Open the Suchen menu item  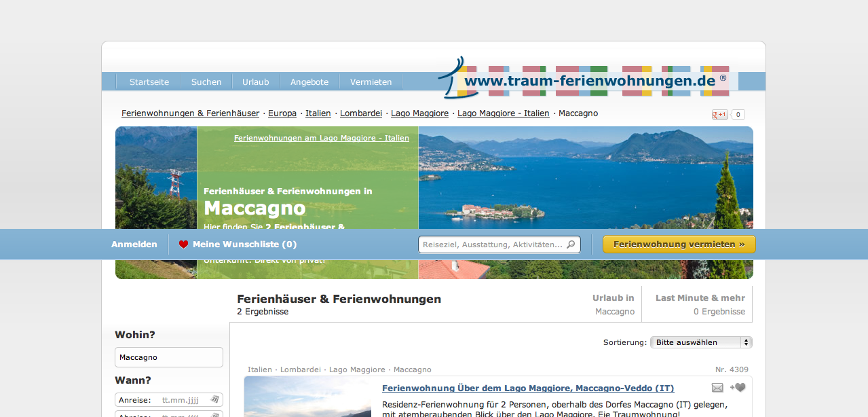pos(206,82)
